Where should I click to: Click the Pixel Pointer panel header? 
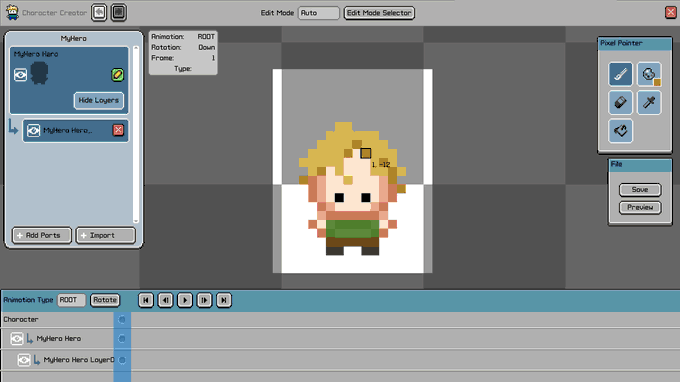tap(635, 43)
